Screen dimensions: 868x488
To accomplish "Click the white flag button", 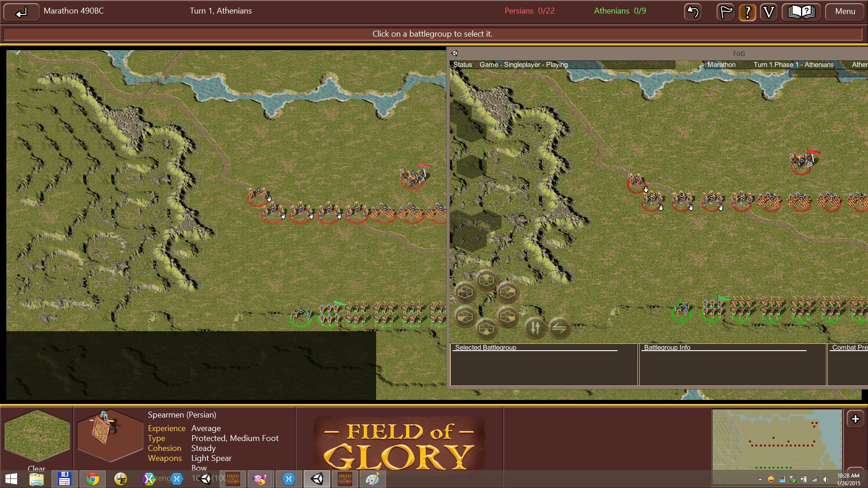I will pyautogui.click(x=726, y=12).
